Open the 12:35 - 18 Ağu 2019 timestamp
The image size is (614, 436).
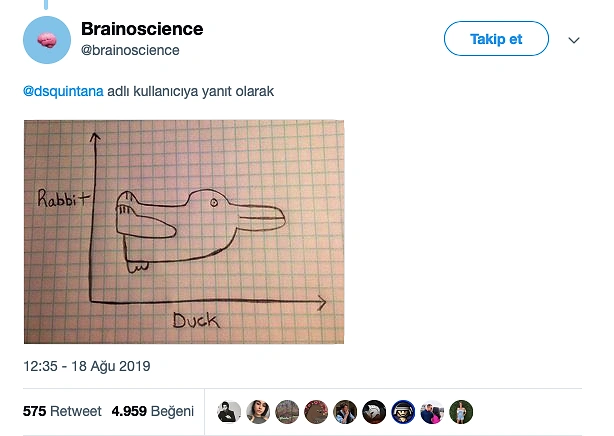pos(87,366)
